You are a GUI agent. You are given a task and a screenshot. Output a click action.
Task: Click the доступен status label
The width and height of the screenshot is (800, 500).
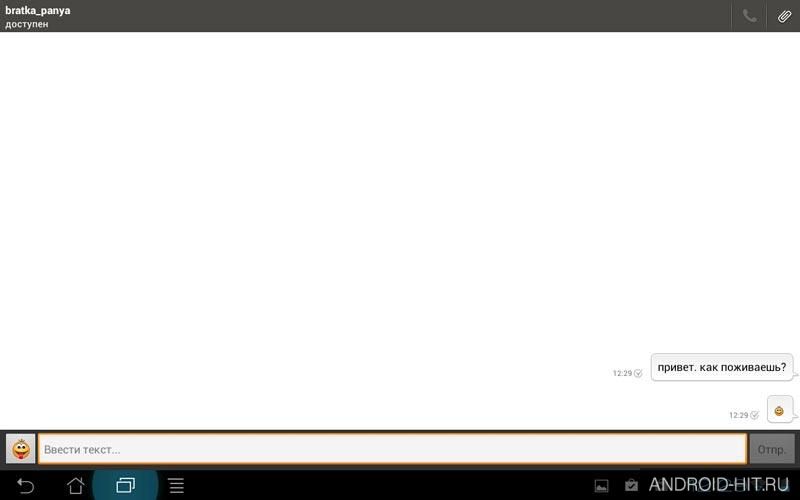pos(27,24)
